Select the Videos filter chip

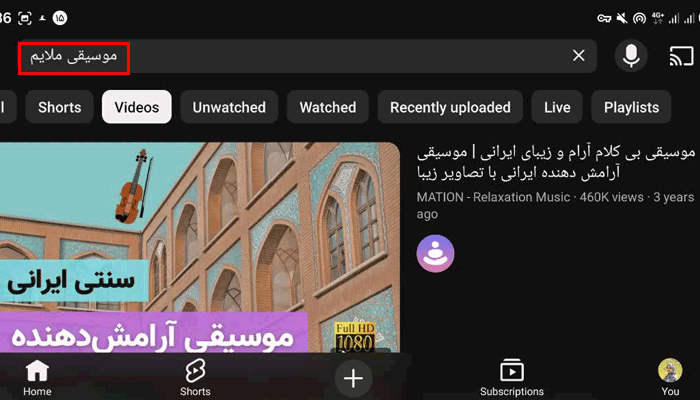click(x=137, y=107)
